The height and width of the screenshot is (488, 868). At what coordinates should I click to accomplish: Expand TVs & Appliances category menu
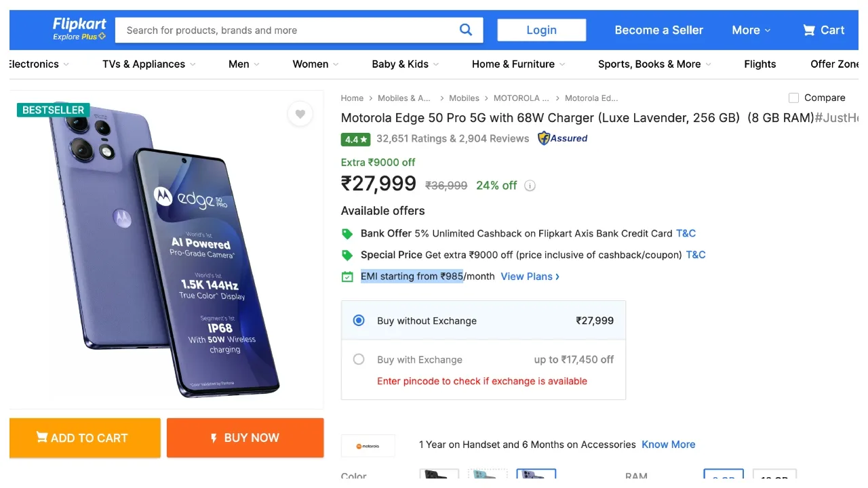coord(149,64)
